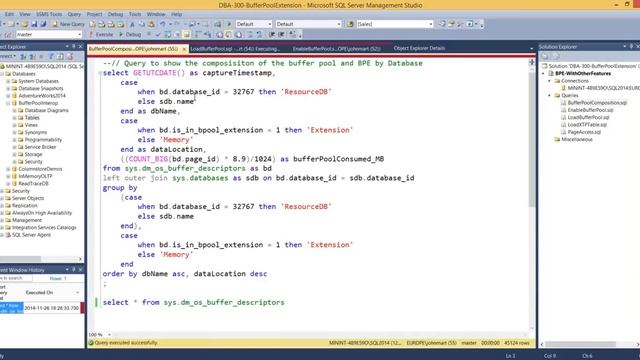Open EnableBufferPool.sql in Solution Explorer
Viewport: 640px width, 360px height.
pos(590,110)
